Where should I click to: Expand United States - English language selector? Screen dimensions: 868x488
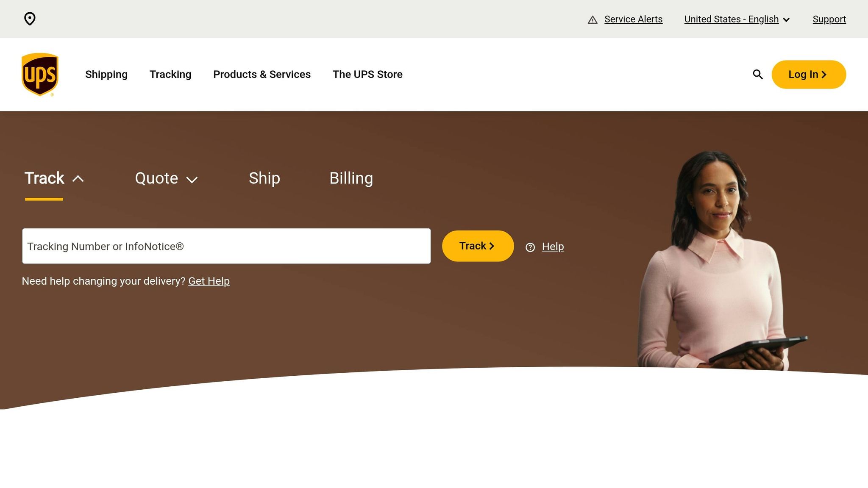[737, 19]
